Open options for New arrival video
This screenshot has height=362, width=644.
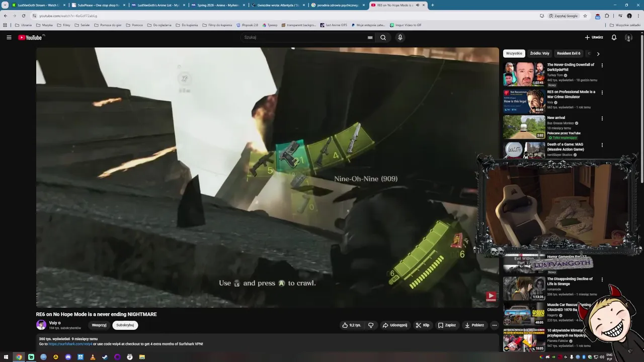[602, 118]
